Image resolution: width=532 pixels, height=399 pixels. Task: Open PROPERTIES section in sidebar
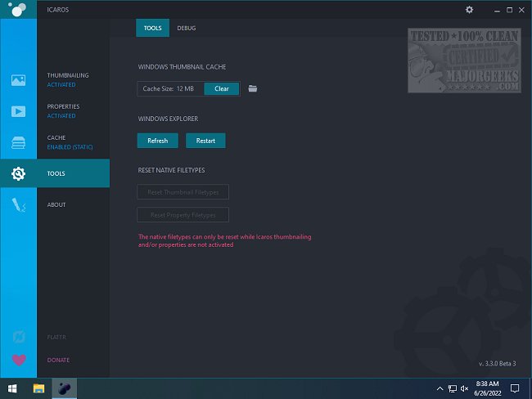(64, 106)
